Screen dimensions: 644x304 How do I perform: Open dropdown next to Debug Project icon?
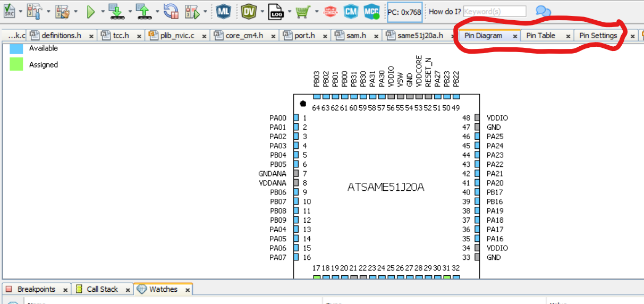click(205, 11)
